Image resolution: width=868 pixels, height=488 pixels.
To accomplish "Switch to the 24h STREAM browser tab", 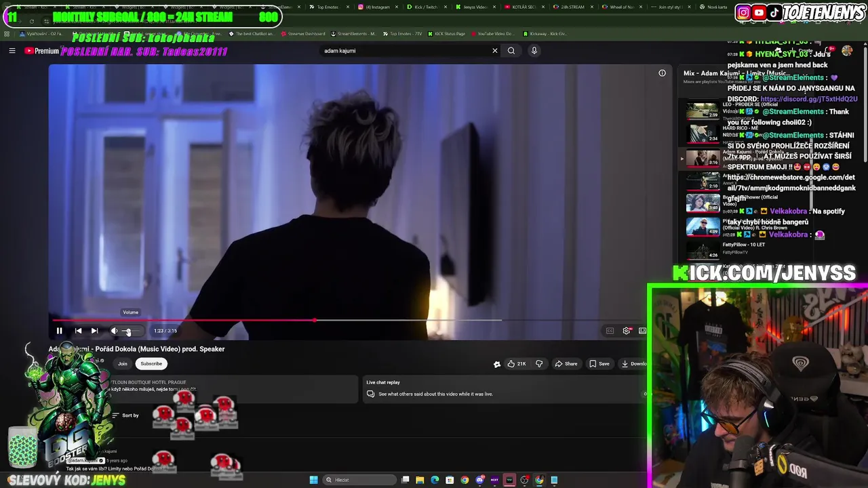I will 572,7.
